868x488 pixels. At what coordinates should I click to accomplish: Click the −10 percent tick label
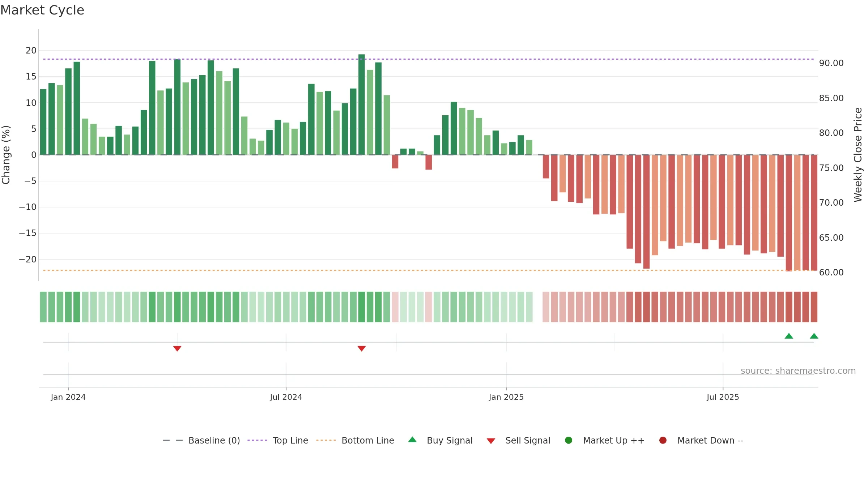tap(28, 207)
